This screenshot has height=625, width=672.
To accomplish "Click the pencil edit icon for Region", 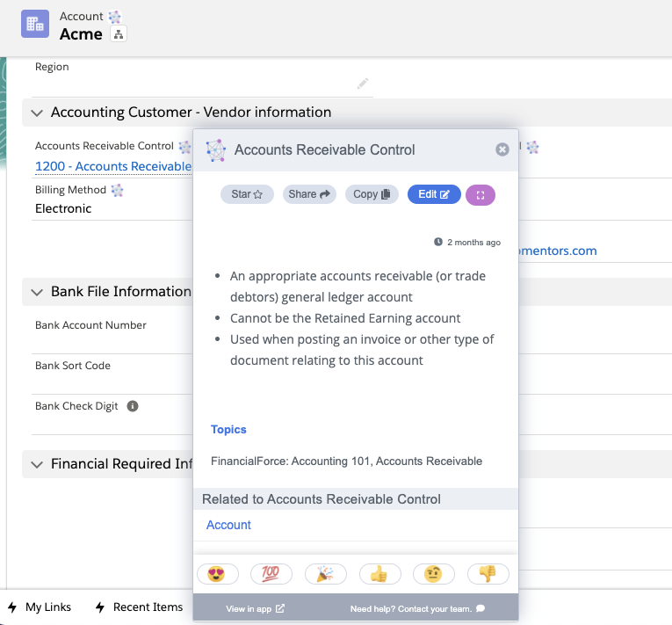I will tap(363, 84).
